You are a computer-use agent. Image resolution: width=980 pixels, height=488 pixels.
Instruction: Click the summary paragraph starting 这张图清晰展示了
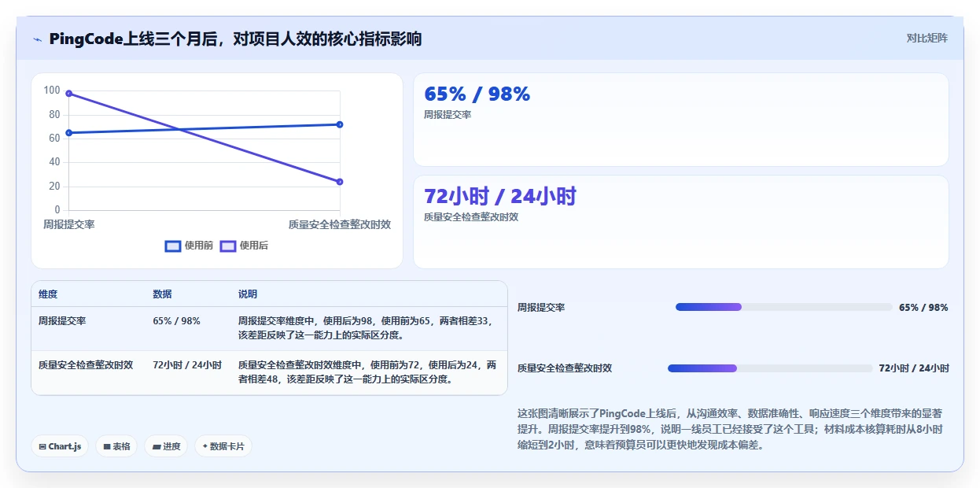pos(730,429)
